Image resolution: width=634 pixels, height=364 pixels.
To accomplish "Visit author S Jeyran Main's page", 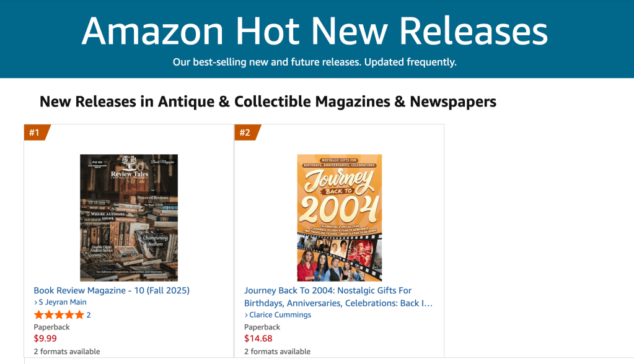I will [x=63, y=302].
